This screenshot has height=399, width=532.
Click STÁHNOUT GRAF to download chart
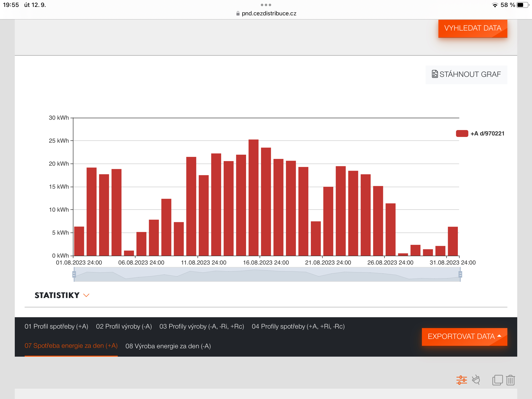click(466, 74)
